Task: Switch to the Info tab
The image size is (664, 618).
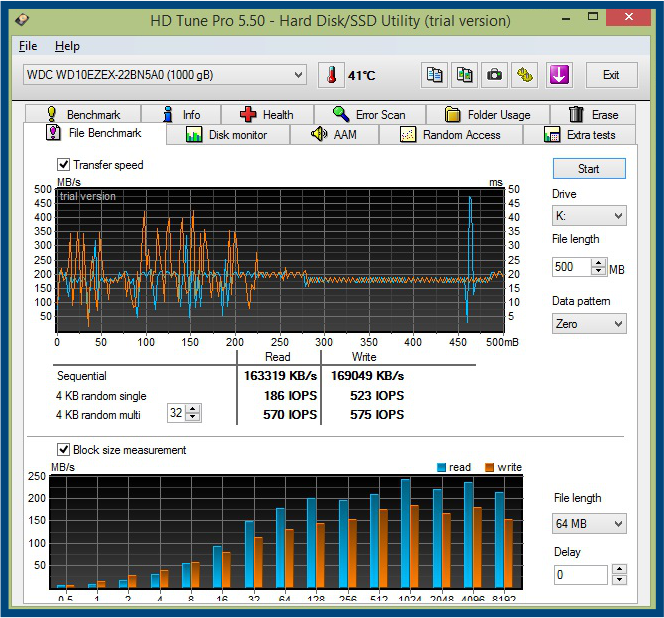Action: point(181,114)
